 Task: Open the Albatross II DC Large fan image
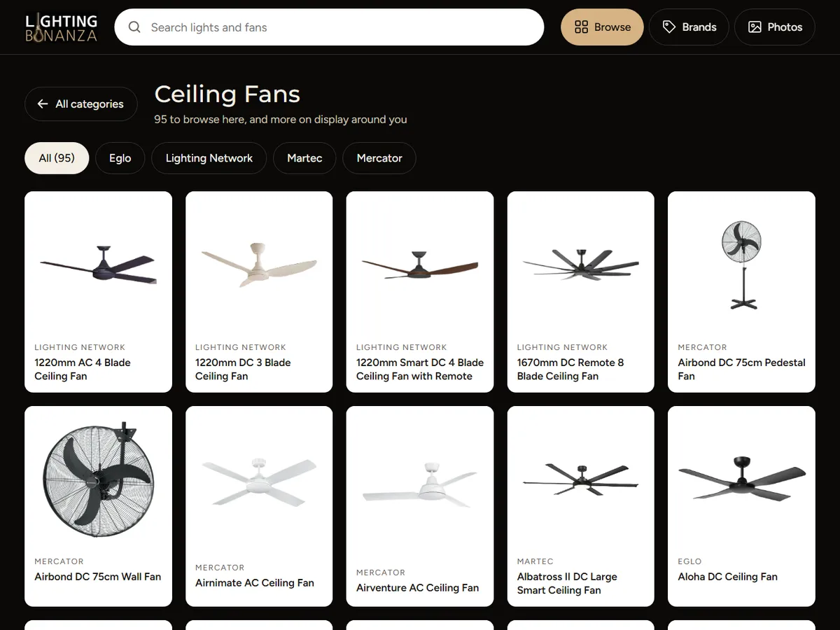click(581, 479)
